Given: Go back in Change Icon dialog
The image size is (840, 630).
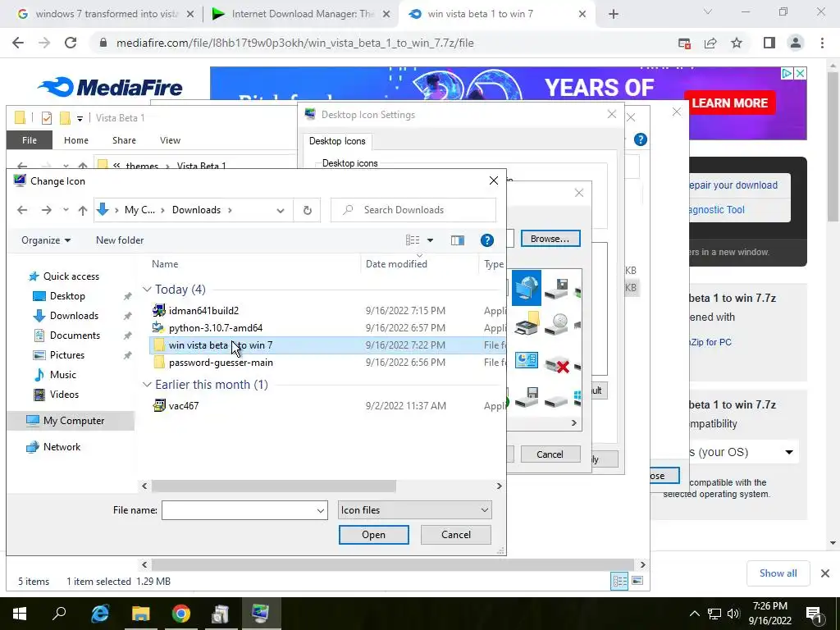Looking at the screenshot, I should (x=22, y=210).
